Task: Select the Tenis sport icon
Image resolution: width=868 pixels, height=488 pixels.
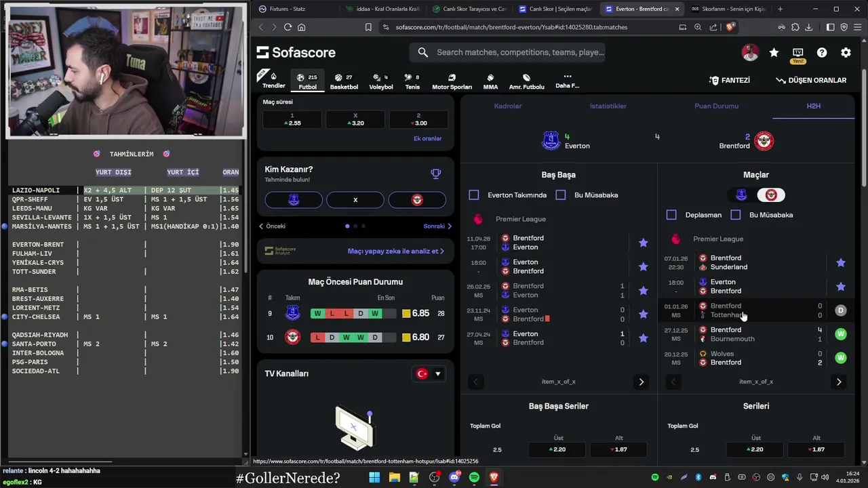Action: click(x=412, y=81)
